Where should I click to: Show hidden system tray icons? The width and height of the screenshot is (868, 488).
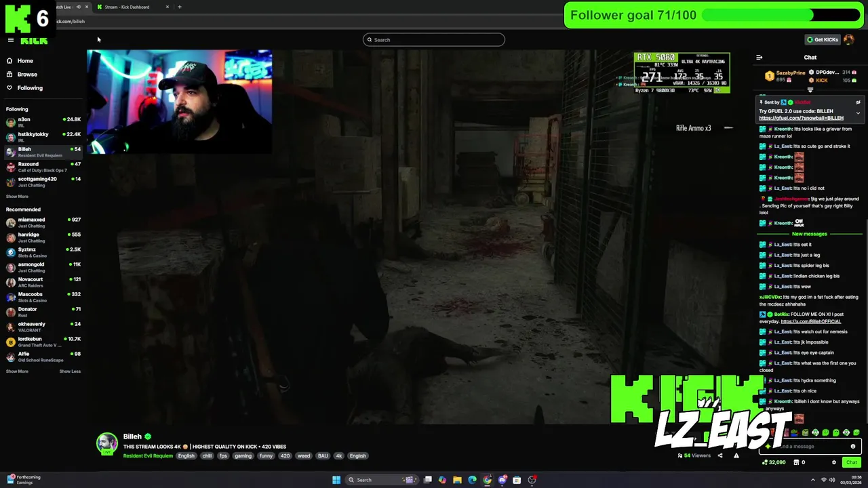coord(812,480)
